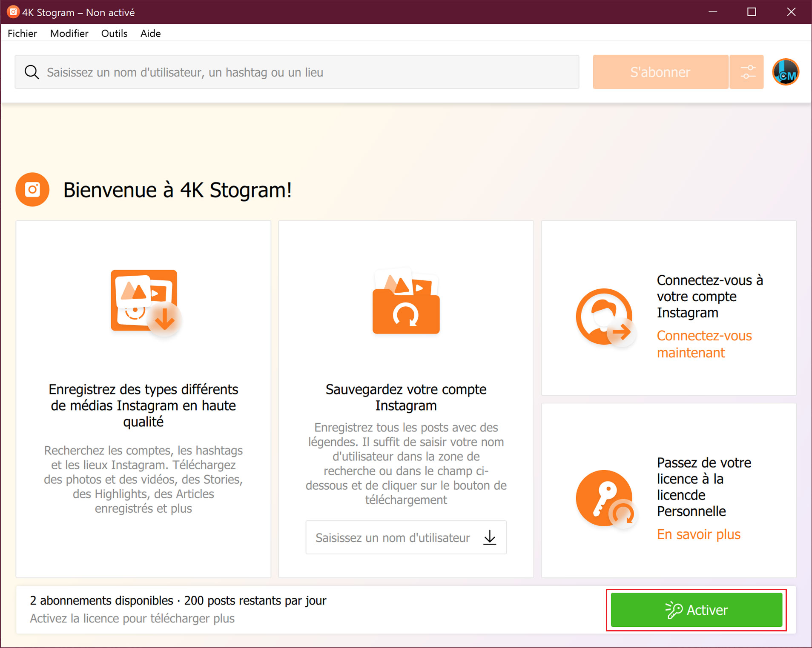Click the Bienvenue à 4K Stogram! heading

pyautogui.click(x=178, y=190)
